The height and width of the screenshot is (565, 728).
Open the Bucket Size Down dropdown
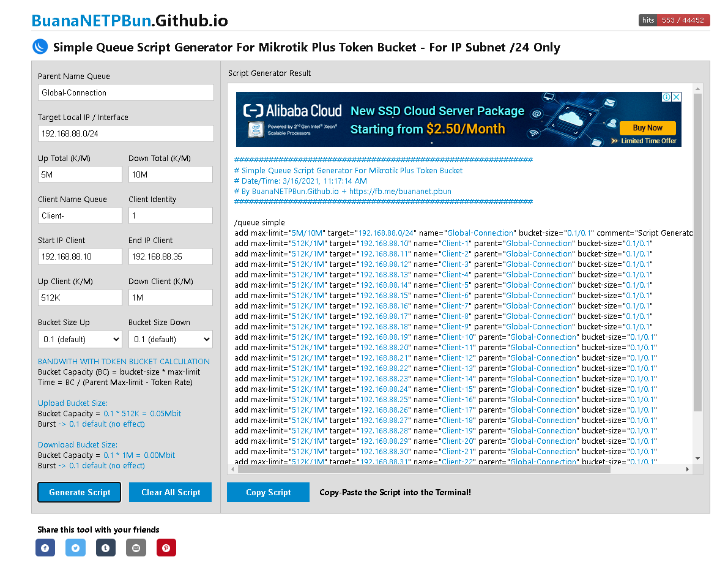(x=170, y=339)
